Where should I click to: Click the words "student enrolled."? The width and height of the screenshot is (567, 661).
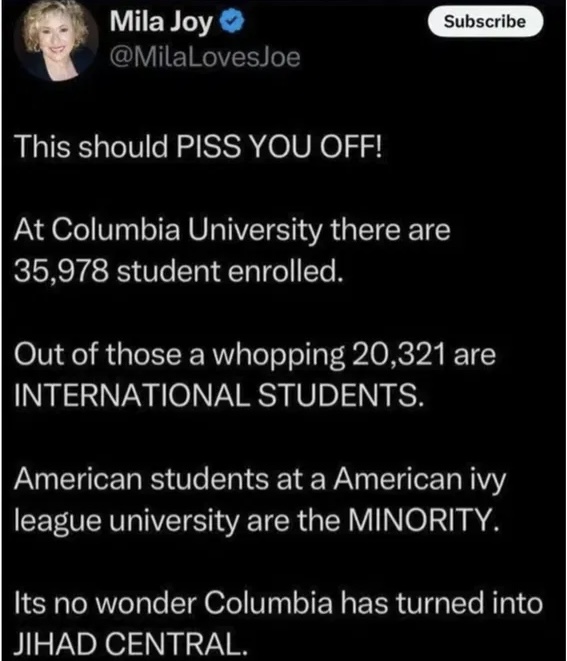(x=228, y=271)
